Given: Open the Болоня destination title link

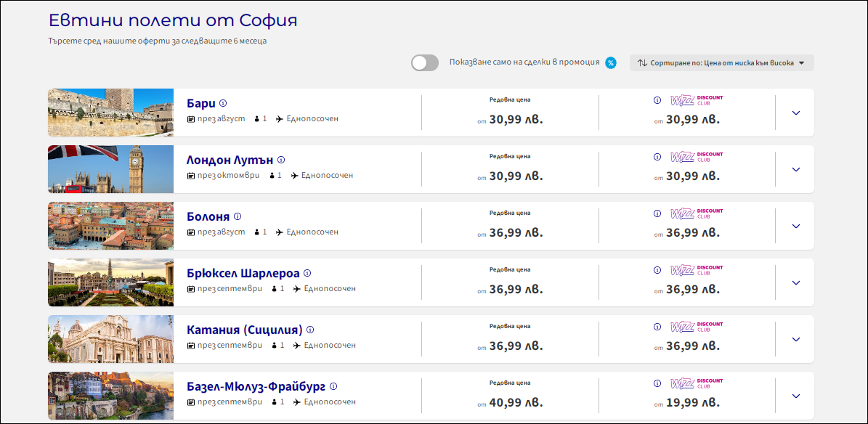Looking at the screenshot, I should (x=208, y=216).
